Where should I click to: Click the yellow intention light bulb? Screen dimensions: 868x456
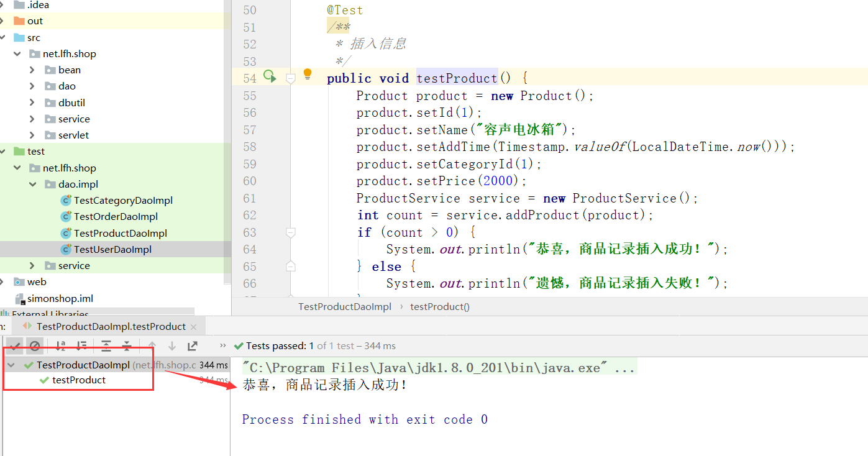click(308, 75)
